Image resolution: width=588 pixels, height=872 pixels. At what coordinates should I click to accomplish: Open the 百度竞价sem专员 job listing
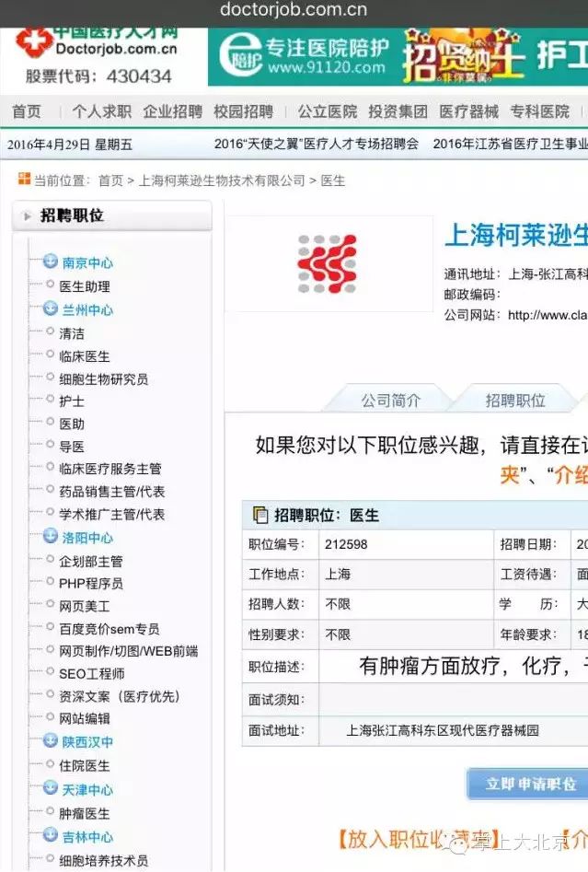(109, 629)
